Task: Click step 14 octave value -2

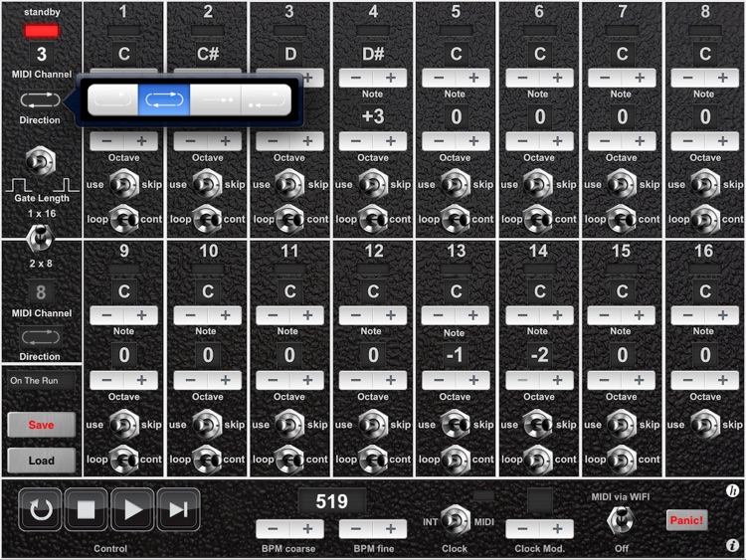Action: [539, 355]
